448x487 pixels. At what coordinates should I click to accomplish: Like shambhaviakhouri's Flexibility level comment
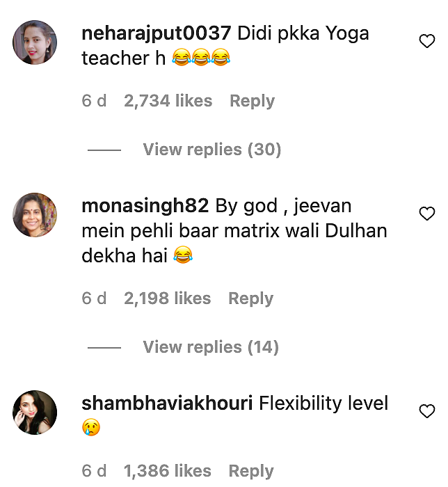427,411
